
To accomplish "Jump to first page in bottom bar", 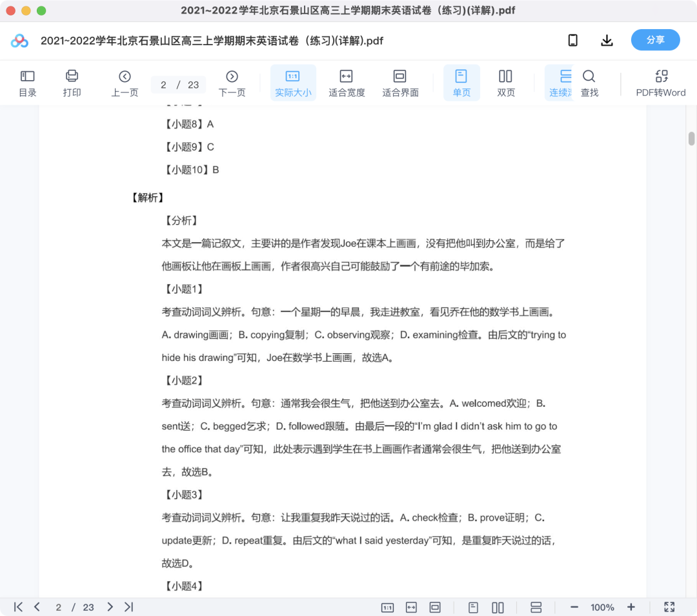I will pos(18,607).
